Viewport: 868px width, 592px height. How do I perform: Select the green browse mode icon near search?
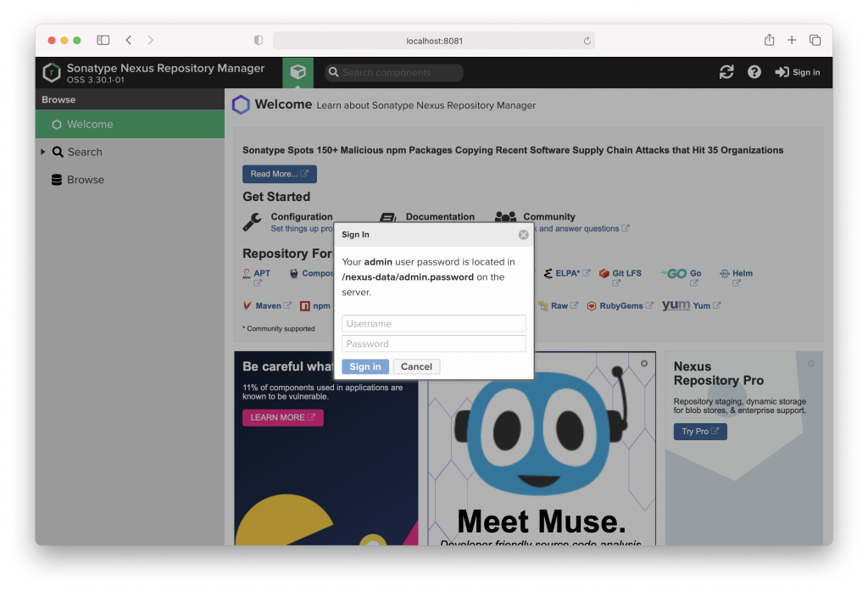point(298,72)
